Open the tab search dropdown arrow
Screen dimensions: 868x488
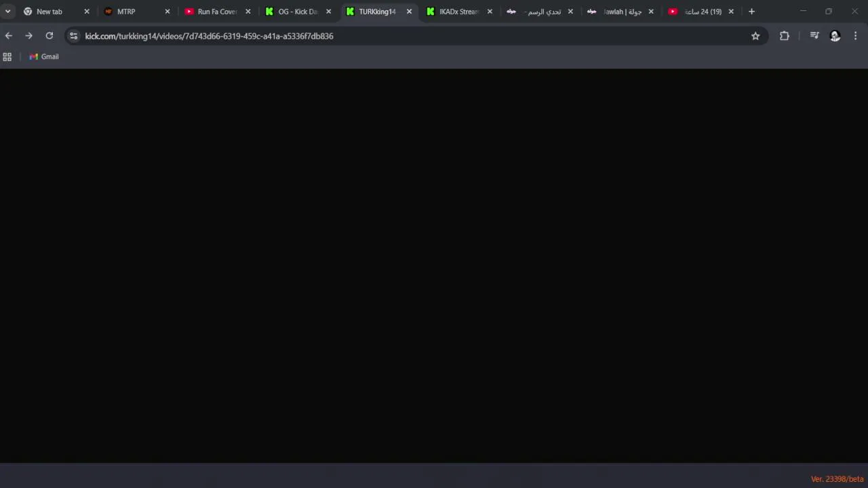(x=8, y=12)
